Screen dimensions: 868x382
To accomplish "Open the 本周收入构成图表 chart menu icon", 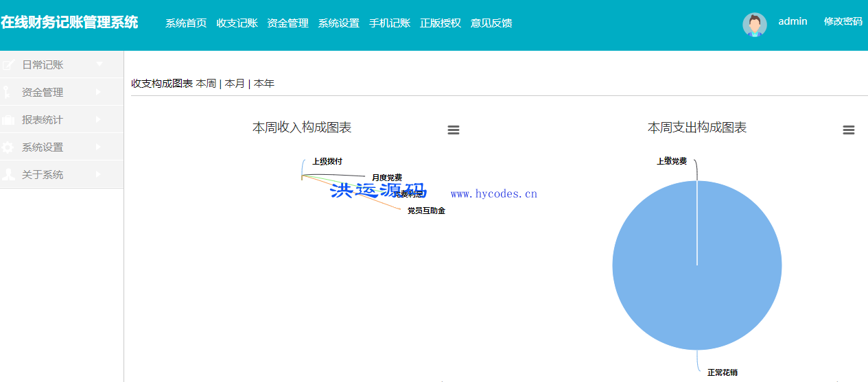I will coord(454,130).
